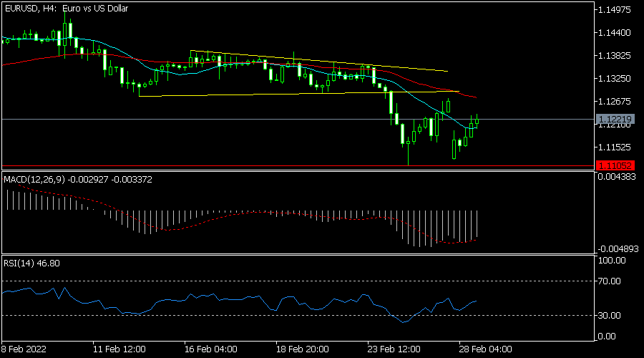Click the 11 Feb 12:00 time label
This screenshot has width=644, height=358.
click(x=119, y=349)
